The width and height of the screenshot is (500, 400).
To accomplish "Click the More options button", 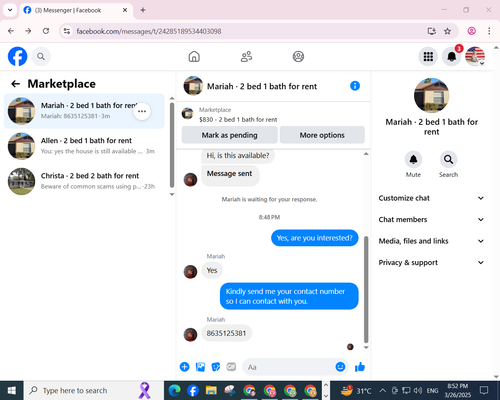I will pyautogui.click(x=322, y=135).
